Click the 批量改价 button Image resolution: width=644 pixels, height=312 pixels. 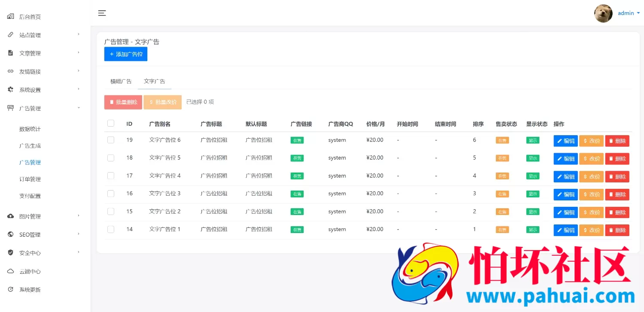pos(163,102)
